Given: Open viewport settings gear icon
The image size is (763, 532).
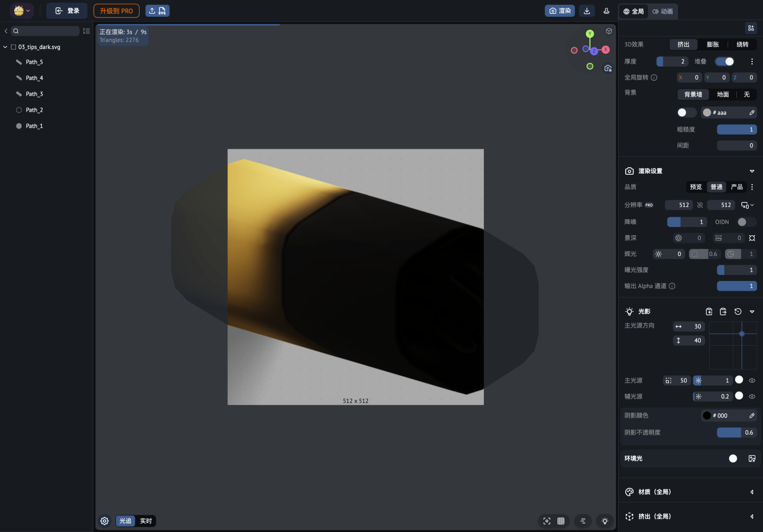Looking at the screenshot, I should [x=105, y=521].
